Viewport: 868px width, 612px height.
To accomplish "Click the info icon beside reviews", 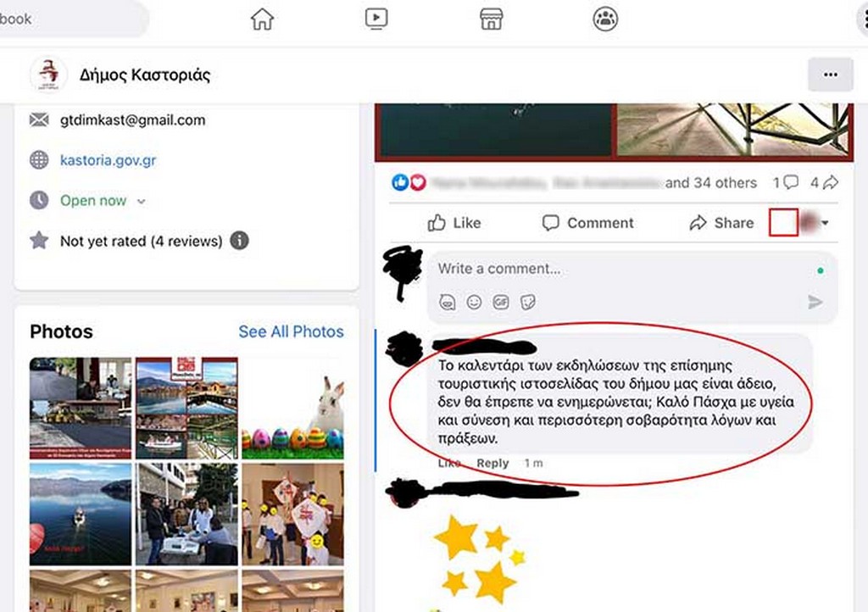I will click(239, 241).
